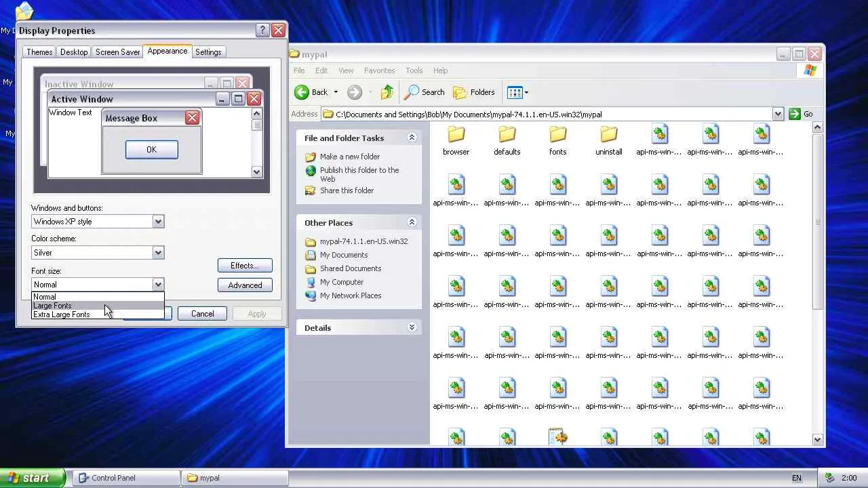The width and height of the screenshot is (868, 488).
Task: Toggle the Folders pane toolbar button
Action: pos(474,92)
